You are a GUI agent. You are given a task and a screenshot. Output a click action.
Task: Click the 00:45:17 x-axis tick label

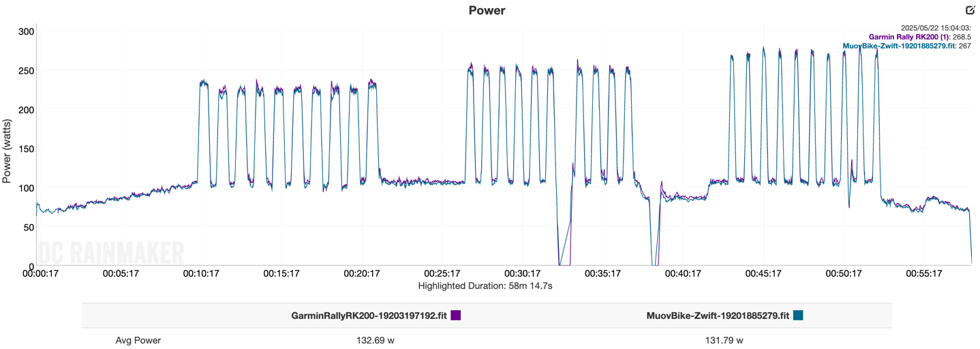pyautogui.click(x=763, y=273)
